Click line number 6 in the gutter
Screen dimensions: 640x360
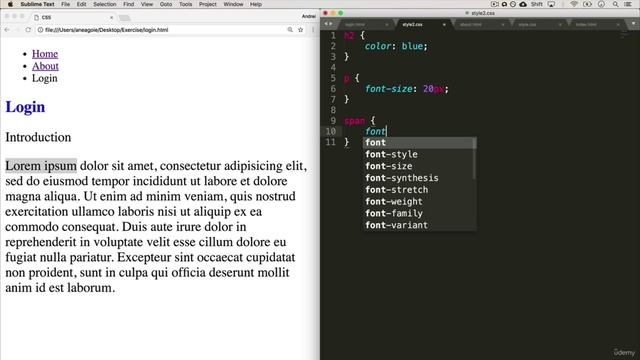(333, 89)
